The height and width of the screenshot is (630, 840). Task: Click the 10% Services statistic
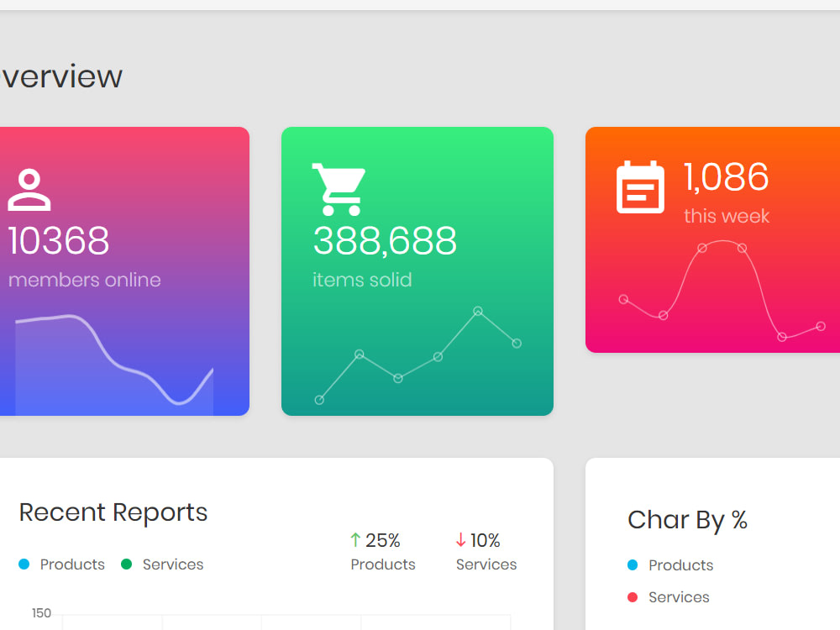tap(486, 552)
